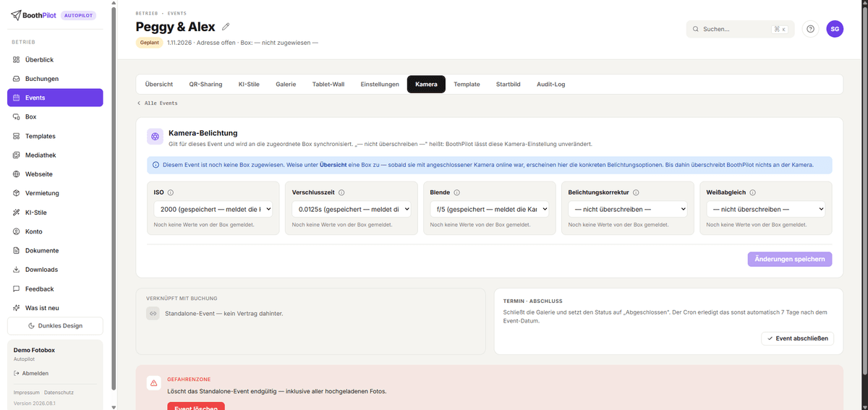Click the info icon beside ISO label
The image size is (868, 410).
click(171, 193)
